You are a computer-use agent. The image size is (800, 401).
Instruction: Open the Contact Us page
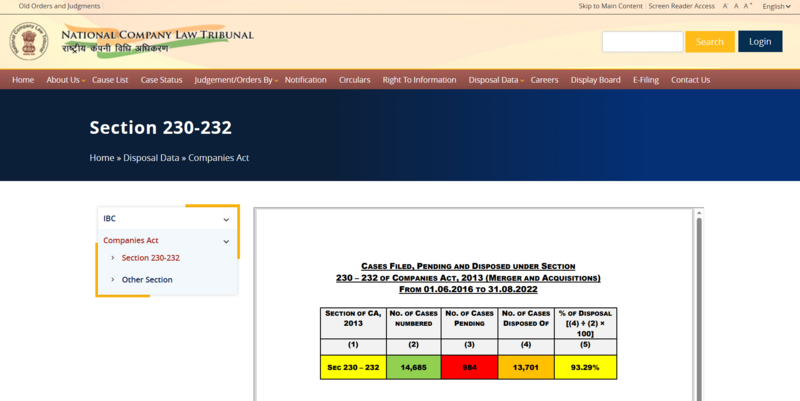(x=690, y=80)
